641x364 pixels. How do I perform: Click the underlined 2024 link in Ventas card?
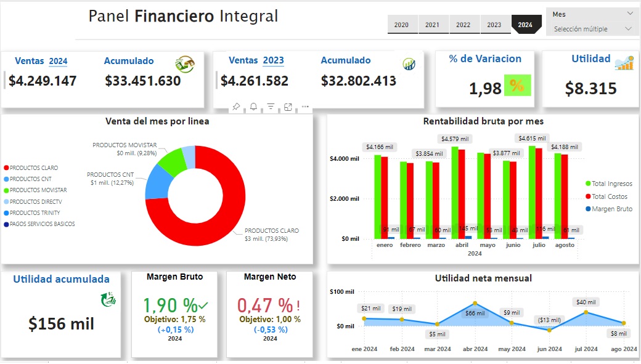58,61
